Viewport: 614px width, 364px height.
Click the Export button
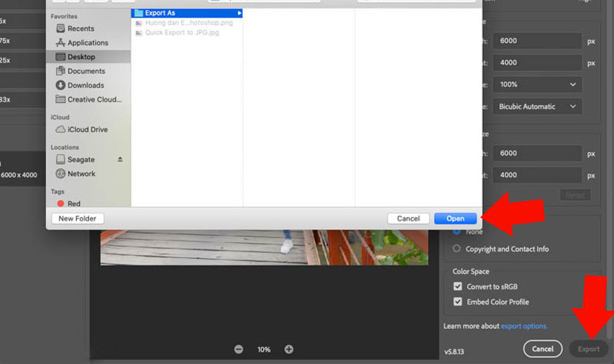[588, 349]
